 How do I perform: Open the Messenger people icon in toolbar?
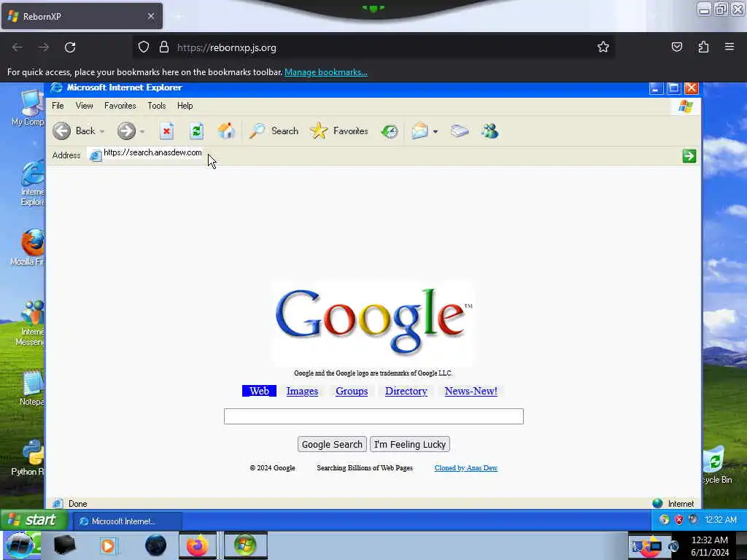489,131
